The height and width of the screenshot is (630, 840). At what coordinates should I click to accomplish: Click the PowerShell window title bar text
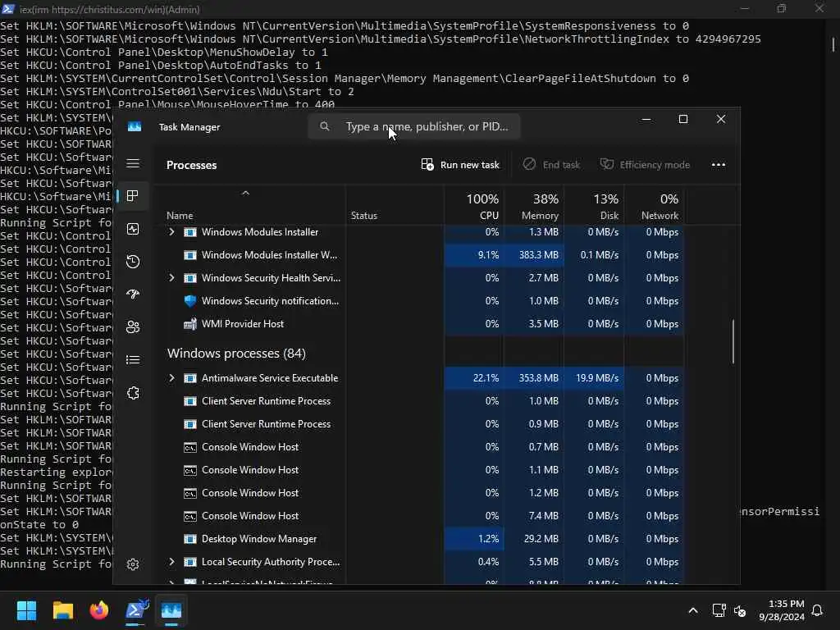click(x=110, y=9)
